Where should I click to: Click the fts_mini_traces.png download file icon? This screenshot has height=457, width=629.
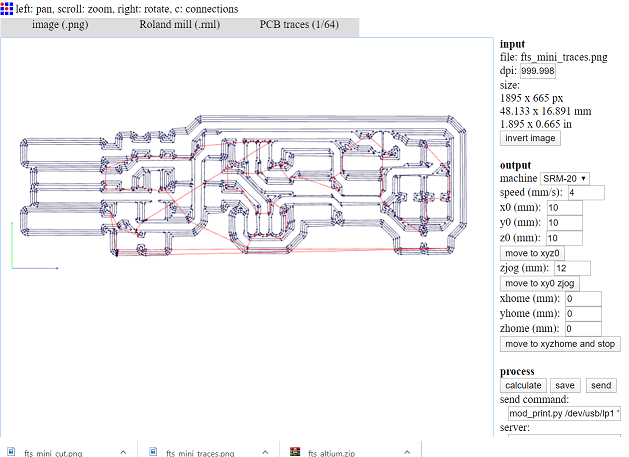click(153, 452)
